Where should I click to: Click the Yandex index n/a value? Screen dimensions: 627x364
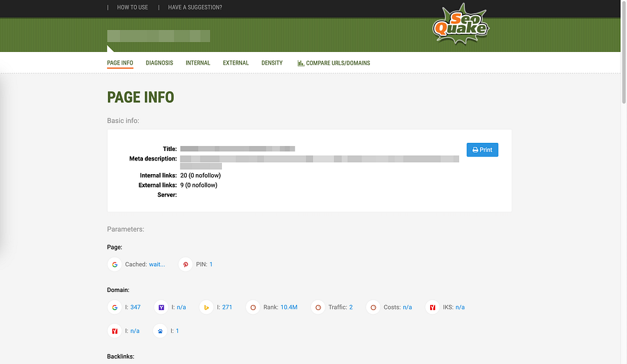135,331
